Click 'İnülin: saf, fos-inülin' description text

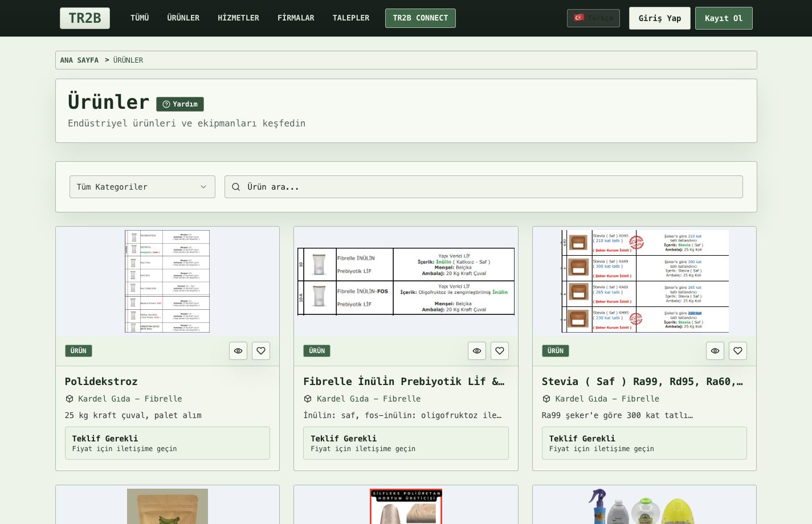[x=402, y=415]
